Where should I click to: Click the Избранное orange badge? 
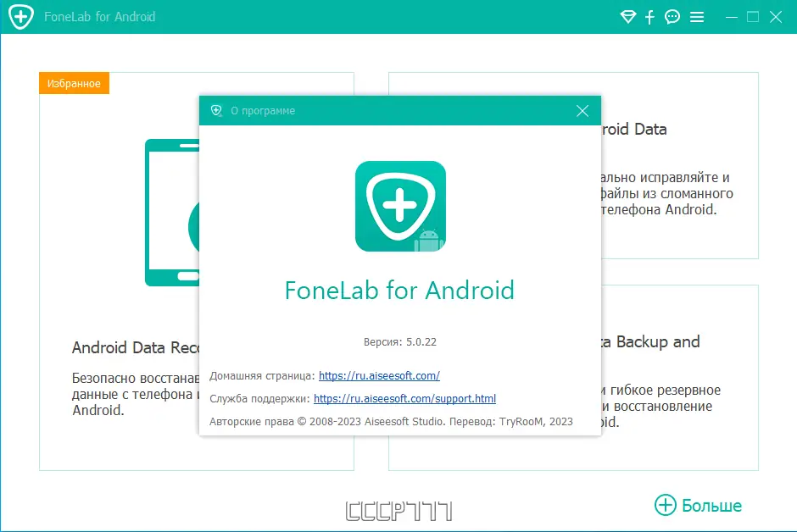pos(75,83)
